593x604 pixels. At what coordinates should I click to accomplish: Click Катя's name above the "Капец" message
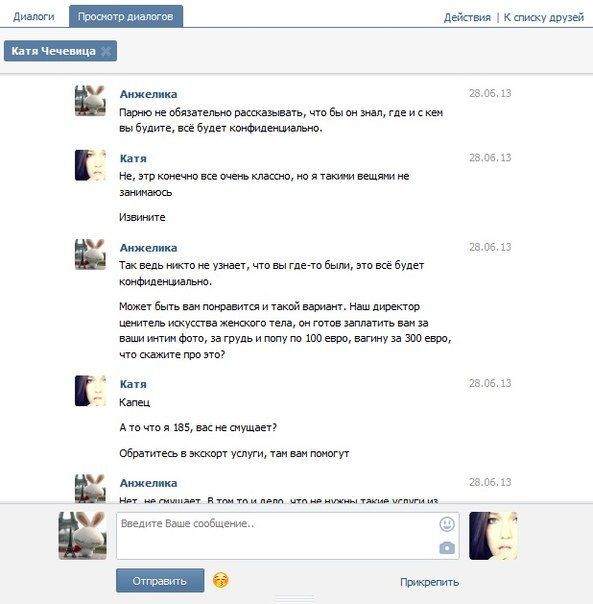(x=133, y=384)
